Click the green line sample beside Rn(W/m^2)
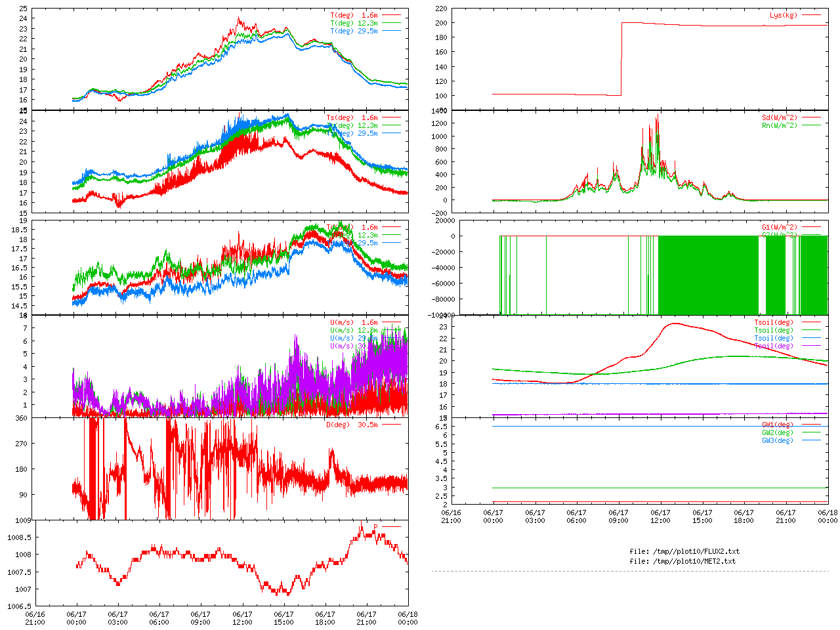Viewport: 840px width, 630px height. coord(811,125)
